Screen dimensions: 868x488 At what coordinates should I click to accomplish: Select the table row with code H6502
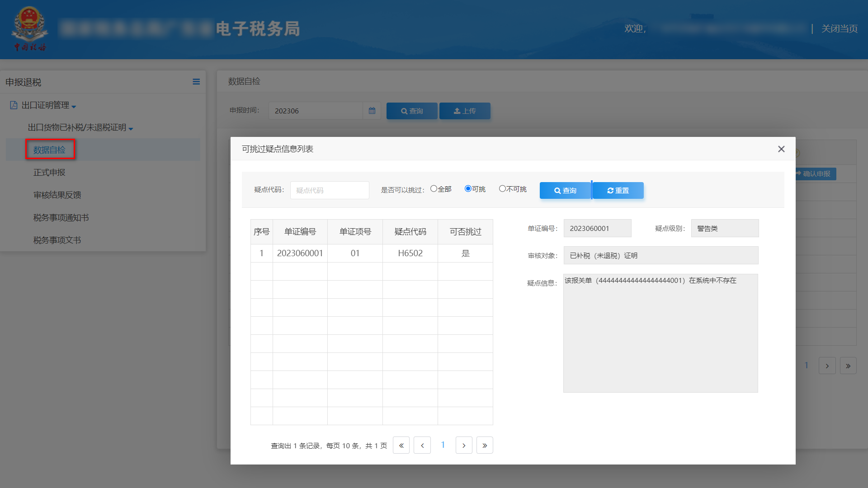[x=371, y=253]
